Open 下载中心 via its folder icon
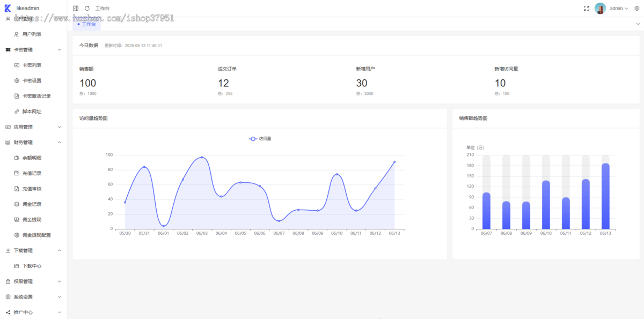Viewport: 644px width, 319px height. pos(17,266)
